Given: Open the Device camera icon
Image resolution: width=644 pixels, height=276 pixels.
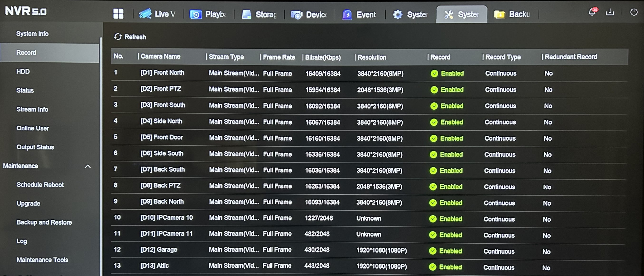Looking at the screenshot, I should (x=297, y=15).
